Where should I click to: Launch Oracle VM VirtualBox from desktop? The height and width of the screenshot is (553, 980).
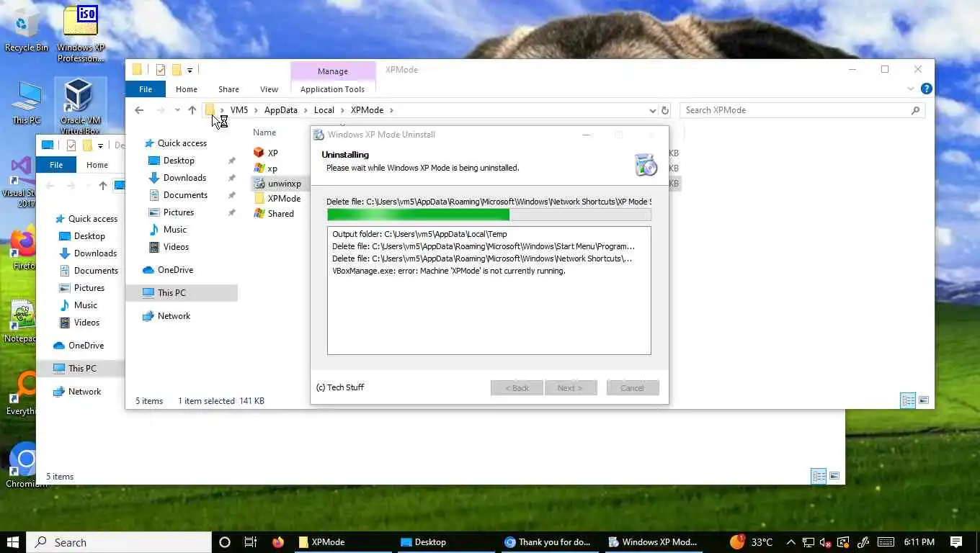(x=80, y=107)
